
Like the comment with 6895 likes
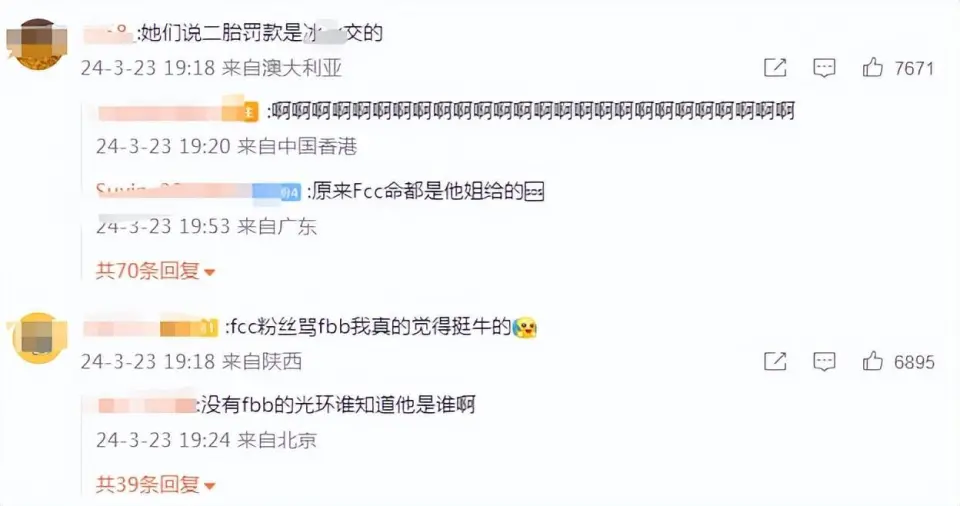click(873, 361)
